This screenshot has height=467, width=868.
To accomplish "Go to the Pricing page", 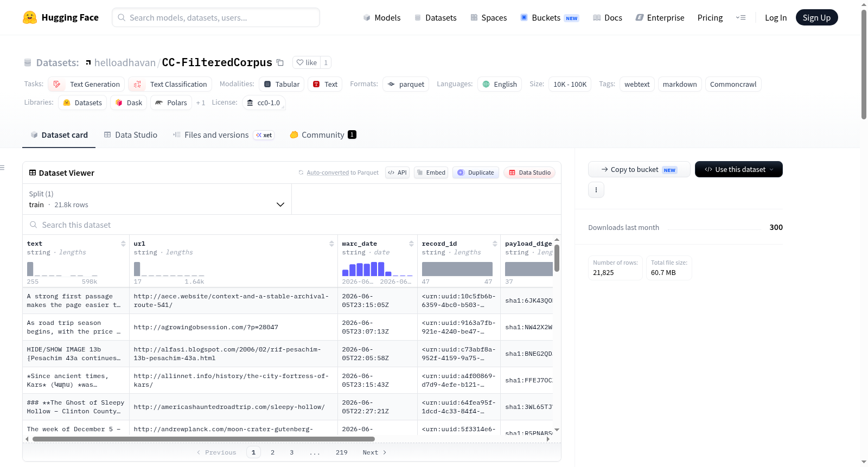I will (710, 17).
